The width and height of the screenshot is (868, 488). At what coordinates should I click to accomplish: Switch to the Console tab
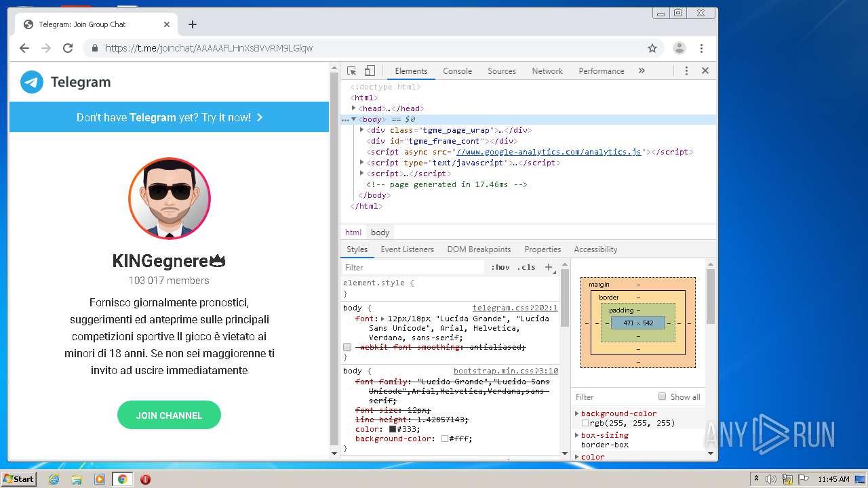pyautogui.click(x=458, y=70)
